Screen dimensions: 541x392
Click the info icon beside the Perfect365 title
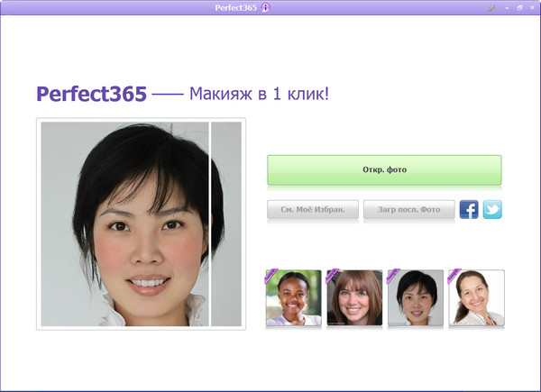point(265,7)
